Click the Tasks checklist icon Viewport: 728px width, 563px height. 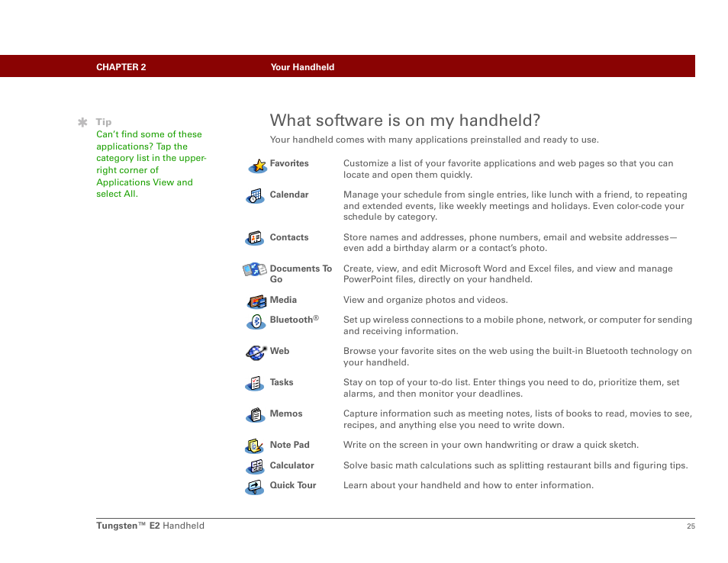pos(254,384)
